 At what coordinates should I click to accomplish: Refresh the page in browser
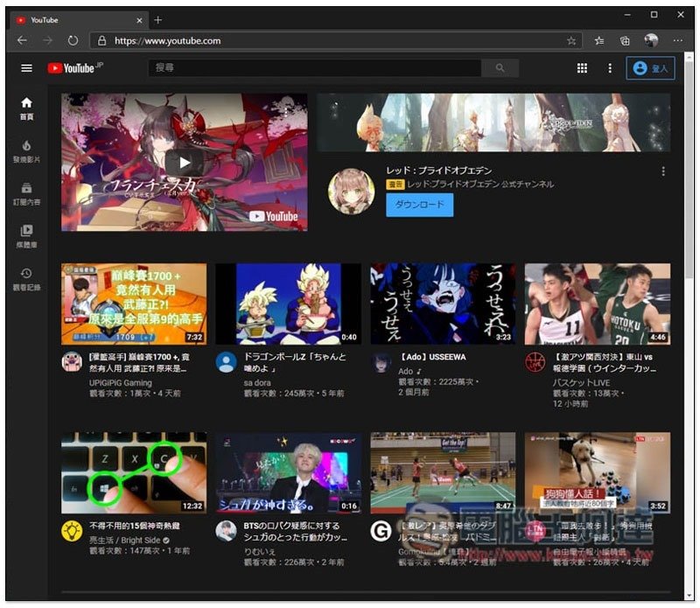(73, 40)
